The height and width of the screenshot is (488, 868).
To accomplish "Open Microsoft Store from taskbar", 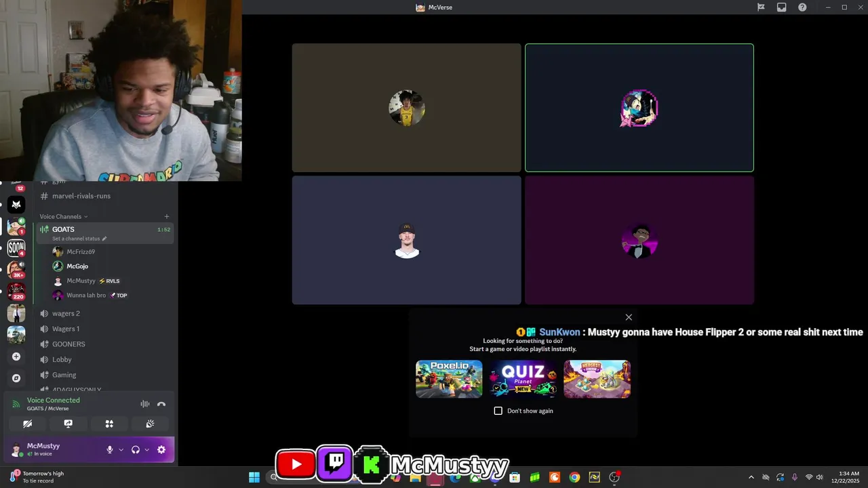I will click(x=515, y=477).
